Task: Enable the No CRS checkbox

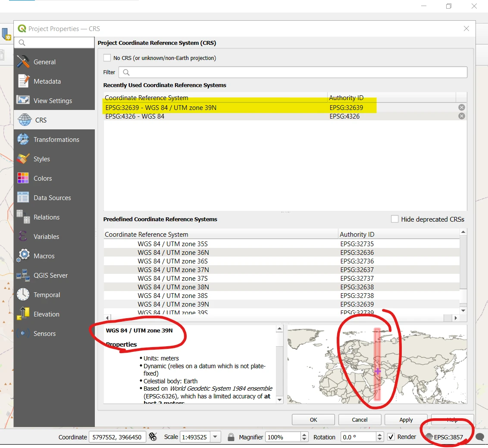Action: pos(107,58)
